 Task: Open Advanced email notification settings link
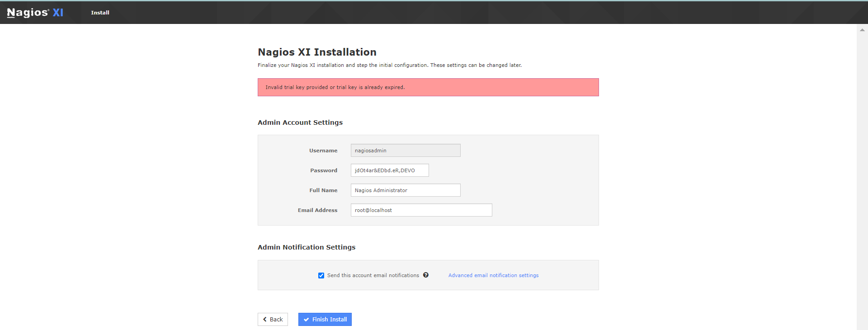(493, 275)
